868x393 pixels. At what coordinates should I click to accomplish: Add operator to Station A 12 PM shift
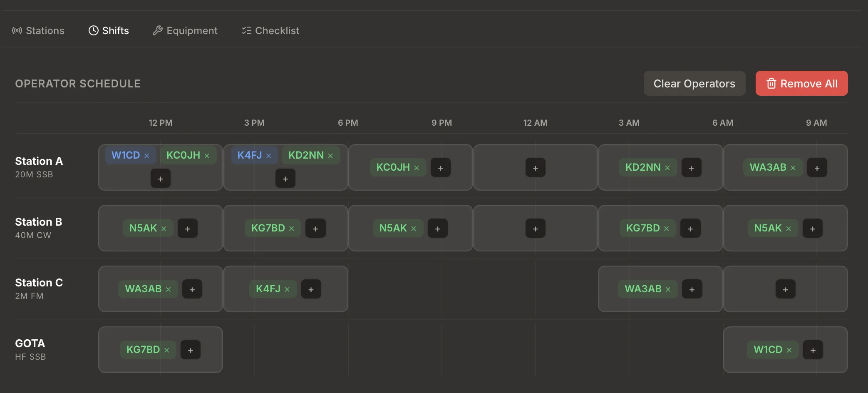161,179
